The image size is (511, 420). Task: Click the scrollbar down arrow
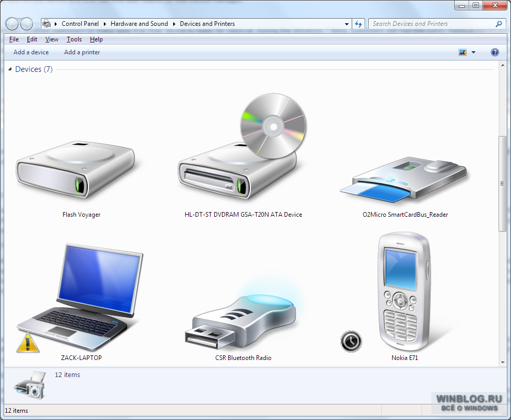[502, 362]
